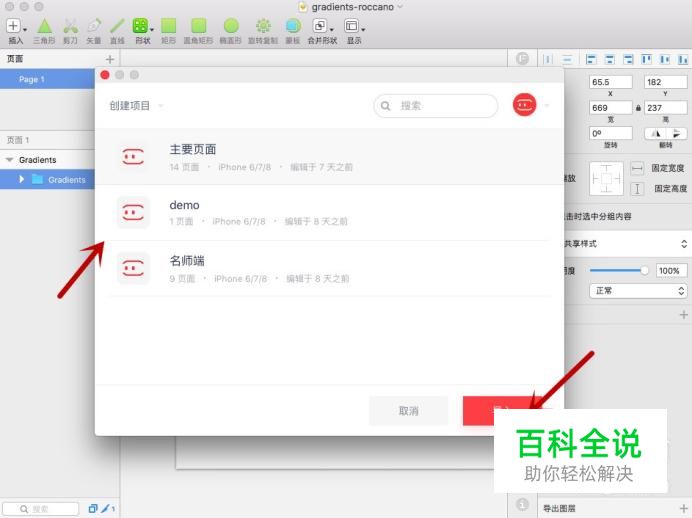Collapse the Gradients artboard triangle

tap(9, 160)
